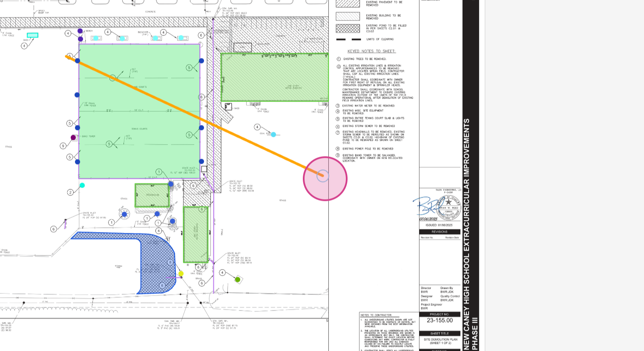The height and width of the screenshot is (351, 644).
Task: Click the note 'EXISTING BAND TOWER TO BE SALVAGED.'
Action: click(369, 156)
